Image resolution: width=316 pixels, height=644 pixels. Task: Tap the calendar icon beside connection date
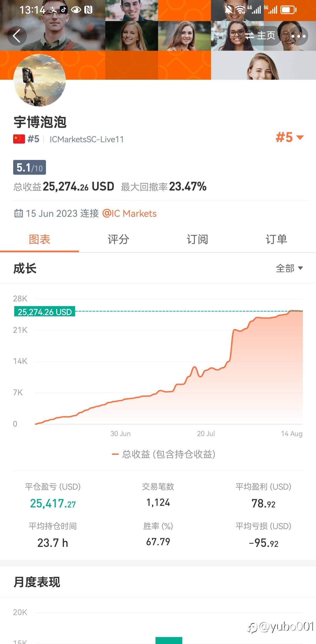18,214
